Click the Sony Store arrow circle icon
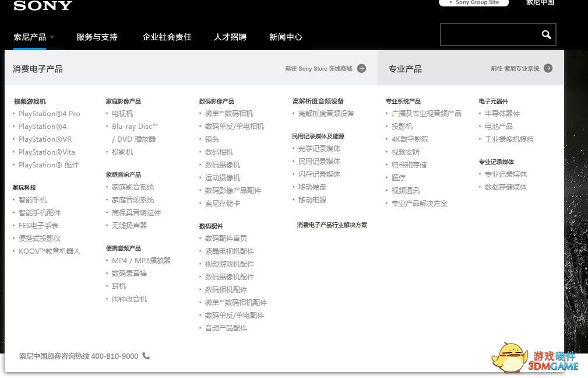588x378 pixels. 361,68
